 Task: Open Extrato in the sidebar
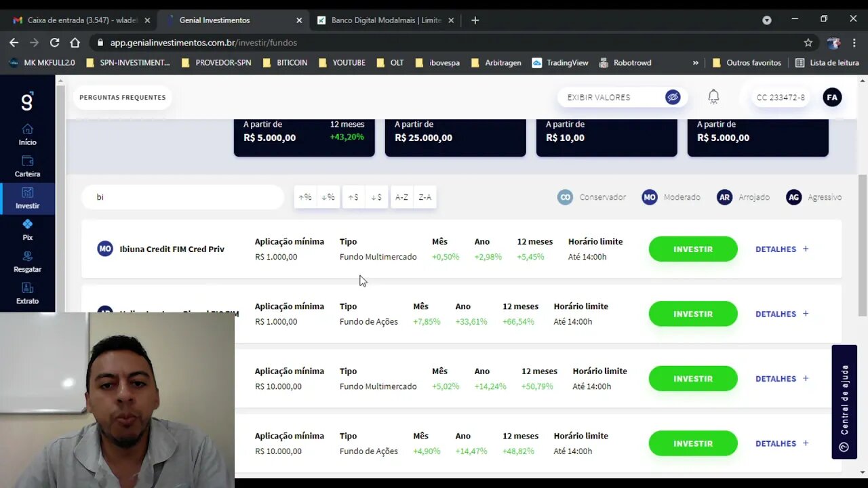[27, 293]
